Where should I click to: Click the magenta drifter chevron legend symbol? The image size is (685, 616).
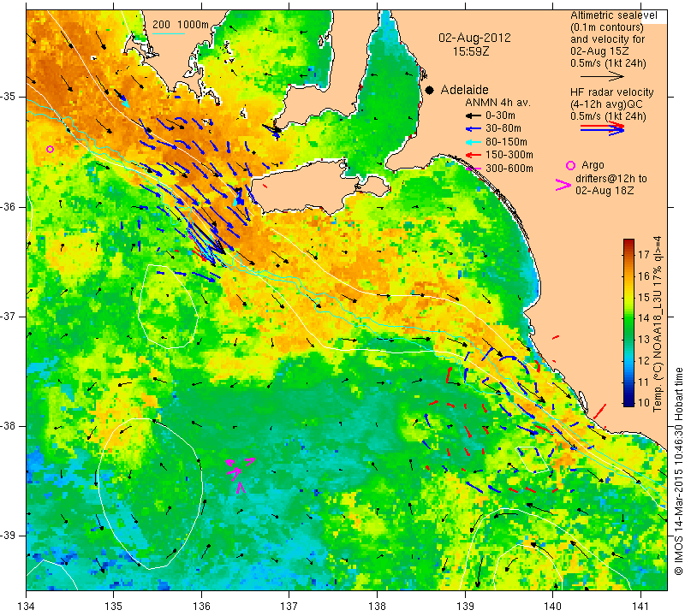click(x=563, y=185)
